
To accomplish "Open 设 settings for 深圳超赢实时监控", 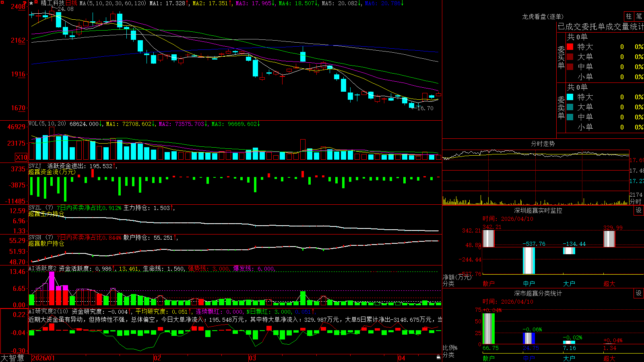I will pyautogui.click(x=639, y=210).
